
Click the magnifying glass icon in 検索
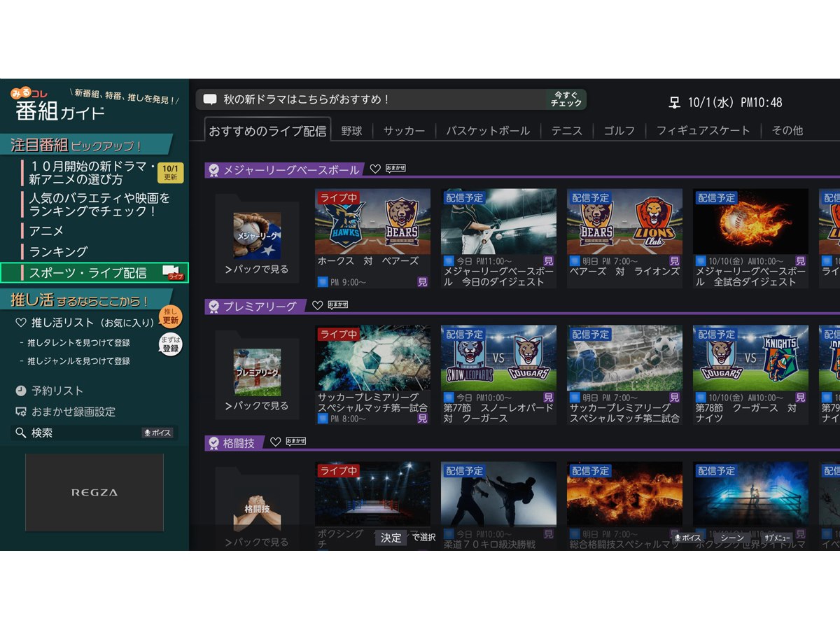pyautogui.click(x=20, y=432)
